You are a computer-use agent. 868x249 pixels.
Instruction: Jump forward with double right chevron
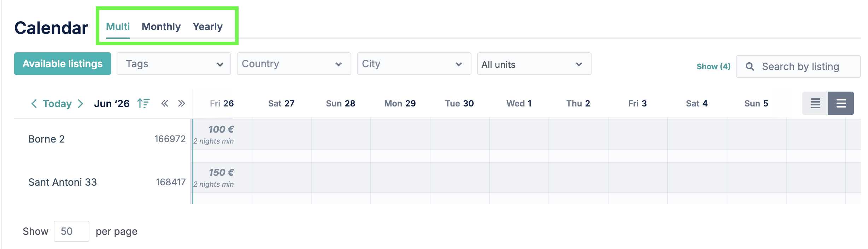pyautogui.click(x=182, y=103)
